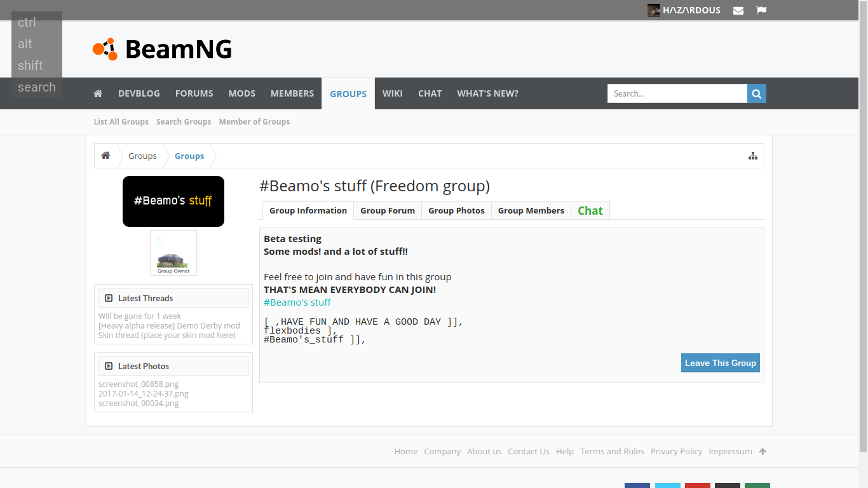Open Privacy Policy in footer
This screenshot has width=868, height=488.
pos(676,451)
